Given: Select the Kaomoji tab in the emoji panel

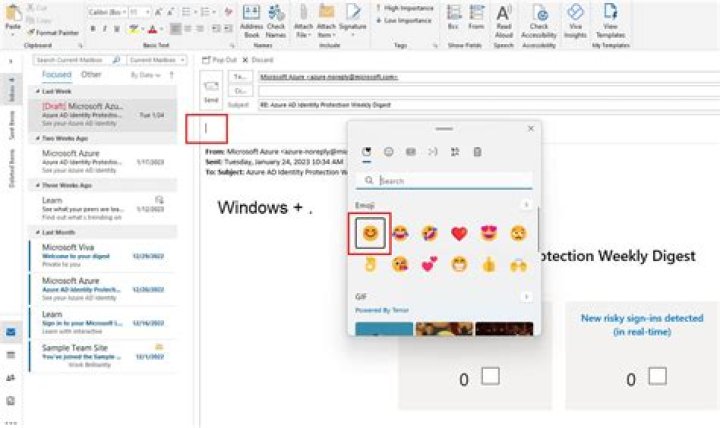Looking at the screenshot, I should click(433, 152).
